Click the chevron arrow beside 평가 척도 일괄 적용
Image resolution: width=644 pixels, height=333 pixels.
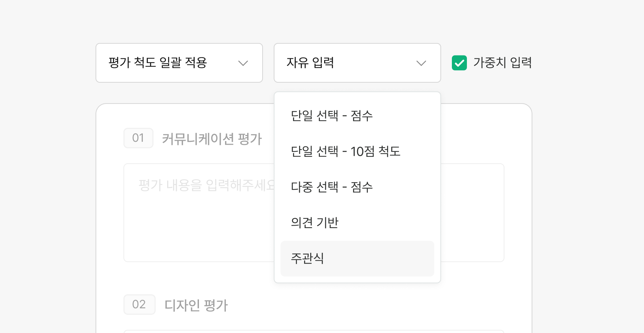pos(243,63)
